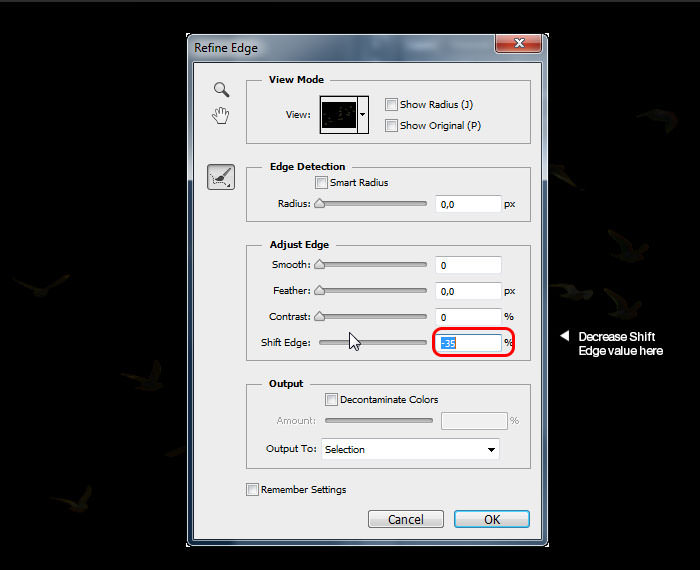This screenshot has width=700, height=570.
Task: Confirm with the OK button
Action: [x=492, y=519]
